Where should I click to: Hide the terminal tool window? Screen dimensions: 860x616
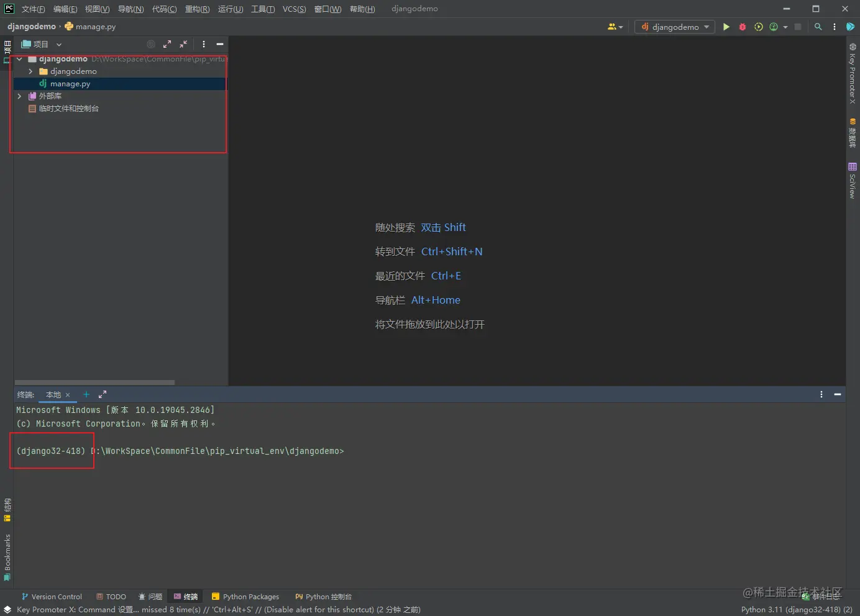[838, 394]
